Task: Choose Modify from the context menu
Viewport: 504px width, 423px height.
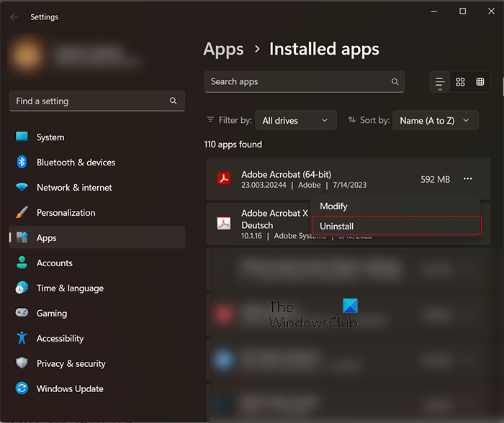Action: pos(395,206)
